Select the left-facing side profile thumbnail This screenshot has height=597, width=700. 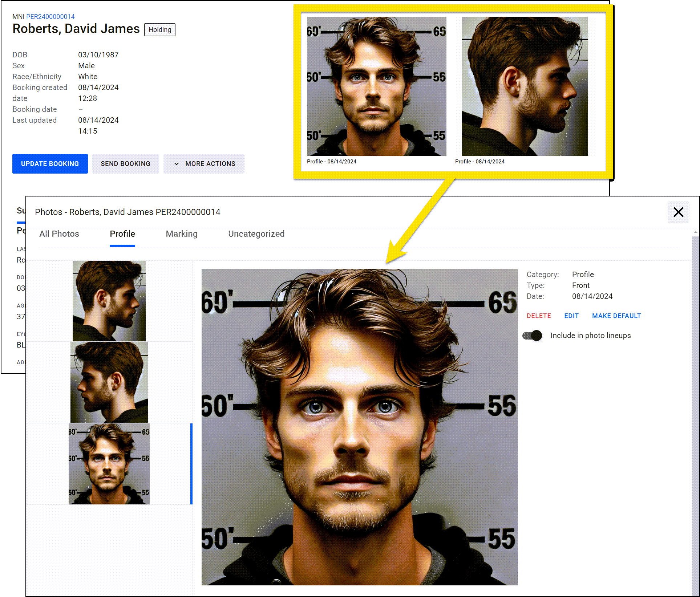[x=109, y=382]
